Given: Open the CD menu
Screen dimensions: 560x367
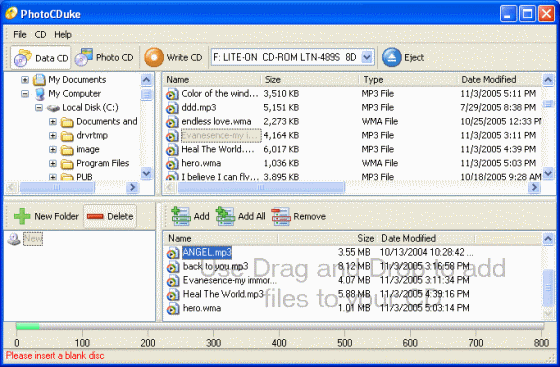Looking at the screenshot, I should pos(40,35).
